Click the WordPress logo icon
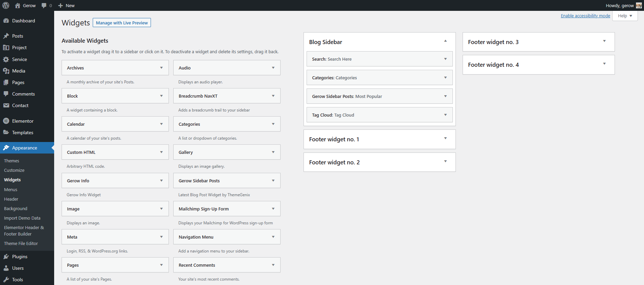 coord(6,5)
